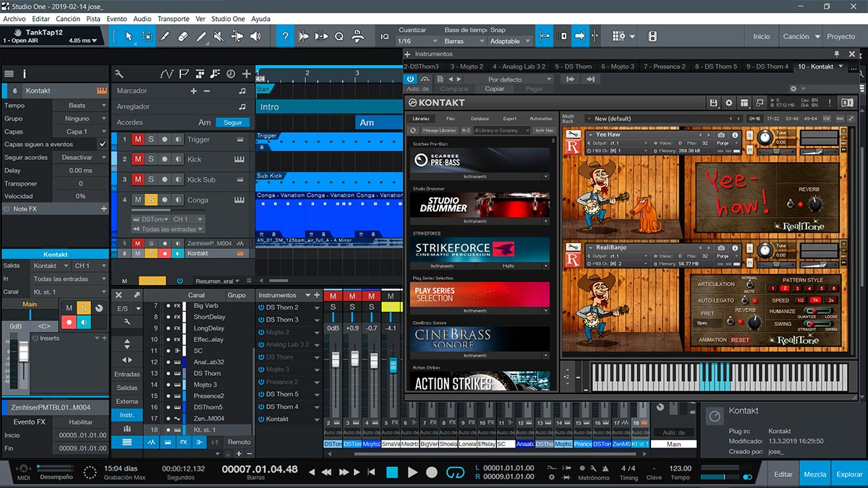Screen dimensions: 868x488
Task: Click the Kontakt save disk icon
Action: (714, 103)
